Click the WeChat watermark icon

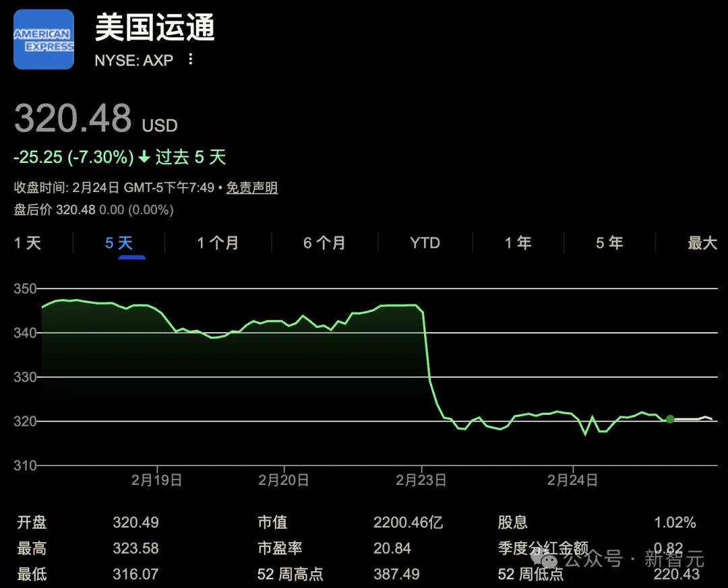point(546,558)
